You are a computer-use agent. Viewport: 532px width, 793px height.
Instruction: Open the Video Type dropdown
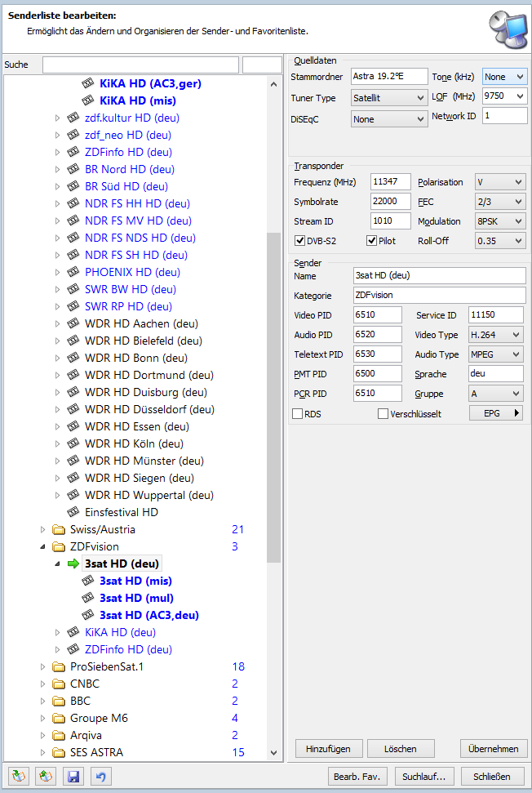pos(496,335)
